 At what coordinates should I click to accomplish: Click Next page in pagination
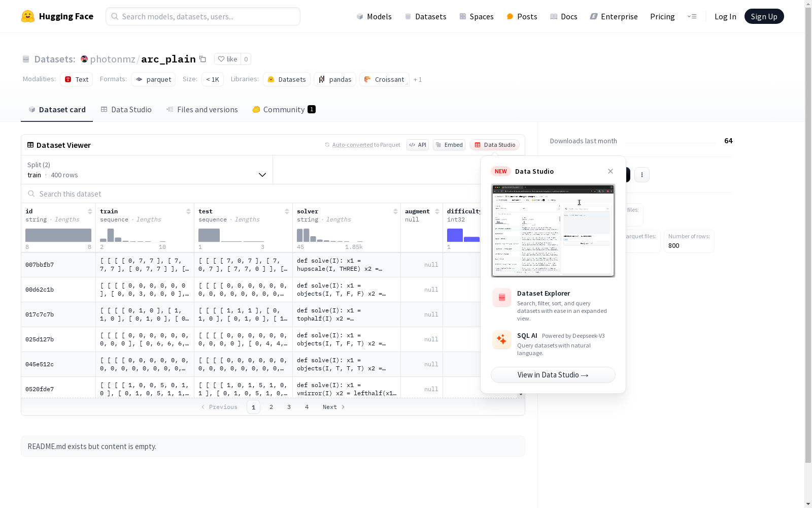pyautogui.click(x=334, y=407)
